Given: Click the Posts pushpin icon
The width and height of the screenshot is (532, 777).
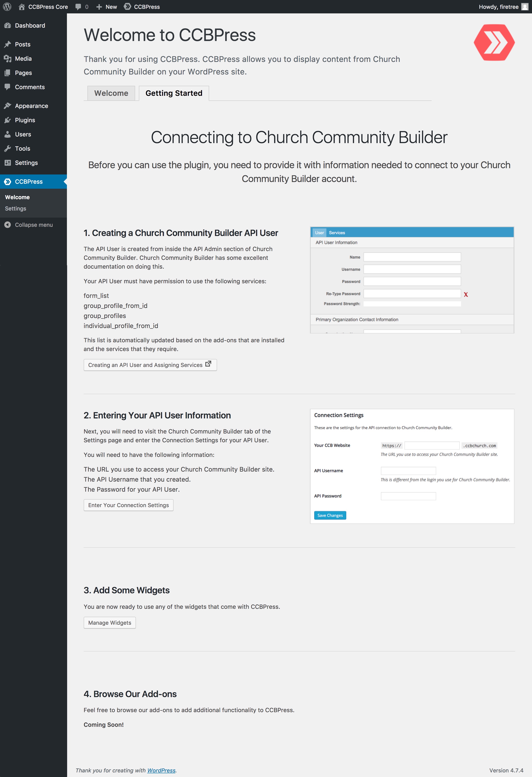Looking at the screenshot, I should point(8,45).
